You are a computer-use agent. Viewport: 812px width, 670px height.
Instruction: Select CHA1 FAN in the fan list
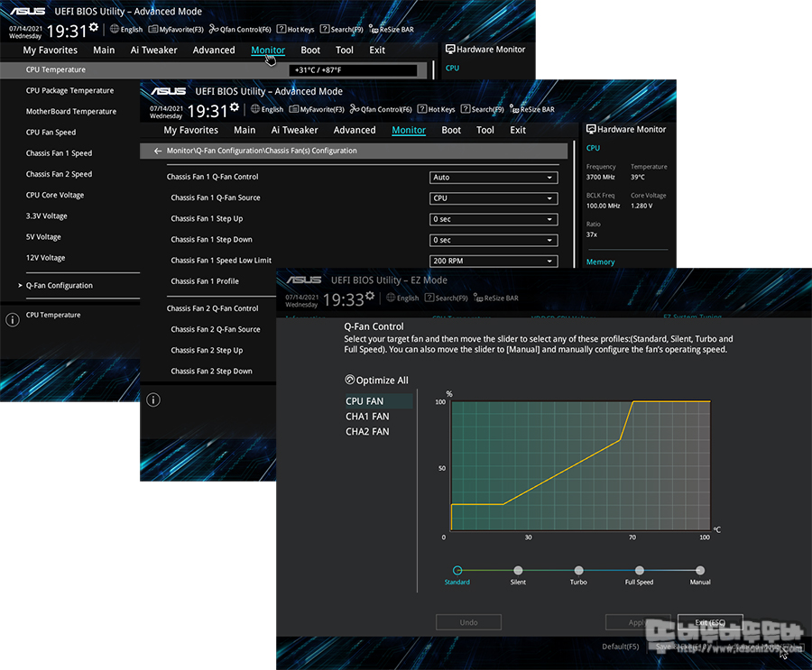coord(367,417)
